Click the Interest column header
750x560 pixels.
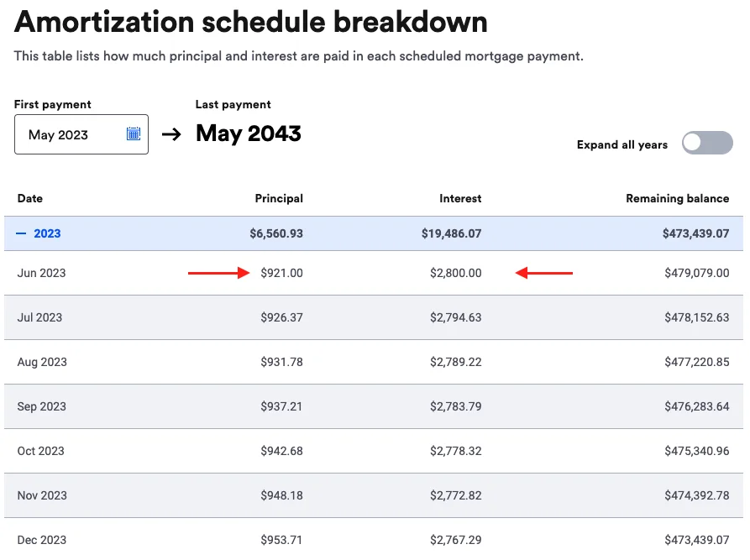pyautogui.click(x=460, y=199)
